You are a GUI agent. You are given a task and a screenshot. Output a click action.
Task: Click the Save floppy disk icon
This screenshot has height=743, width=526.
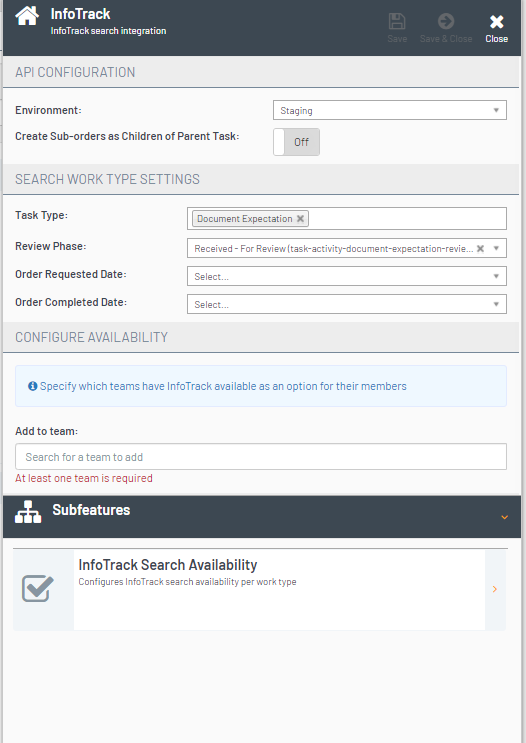[397, 21]
